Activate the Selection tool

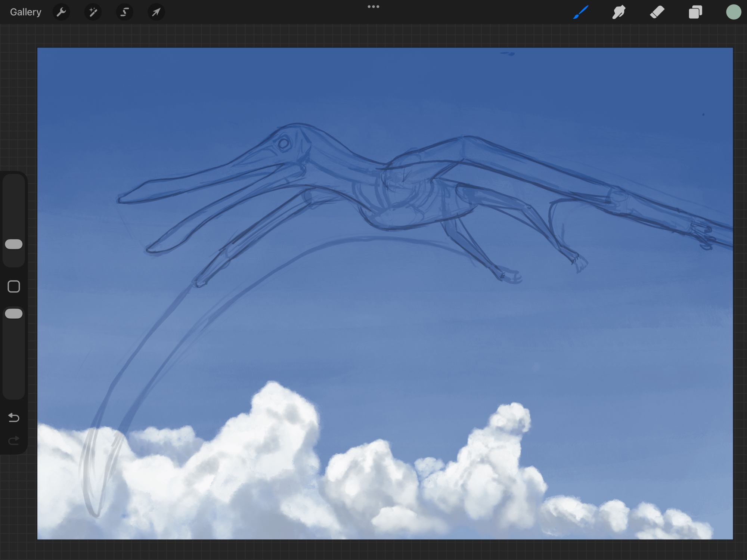(124, 12)
